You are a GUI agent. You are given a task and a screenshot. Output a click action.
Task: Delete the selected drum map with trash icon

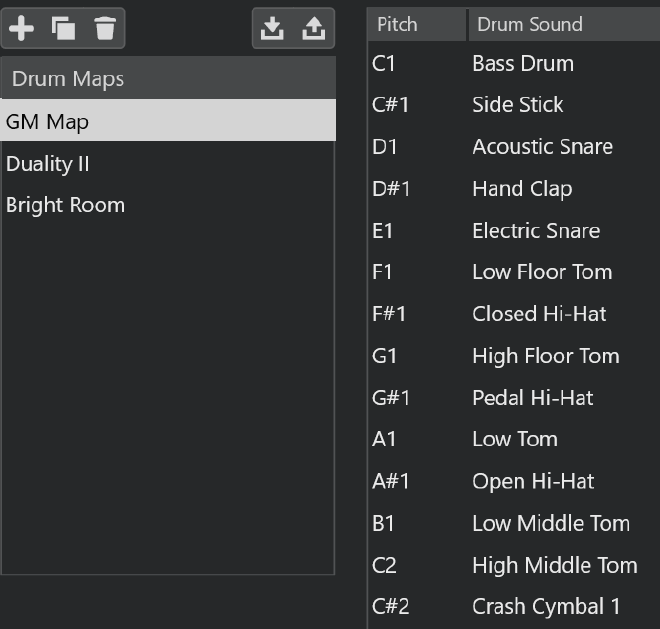(105, 28)
